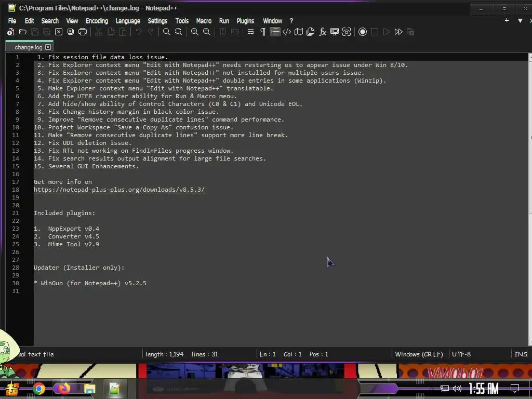Click the Stop Recording square icon

coord(375,32)
